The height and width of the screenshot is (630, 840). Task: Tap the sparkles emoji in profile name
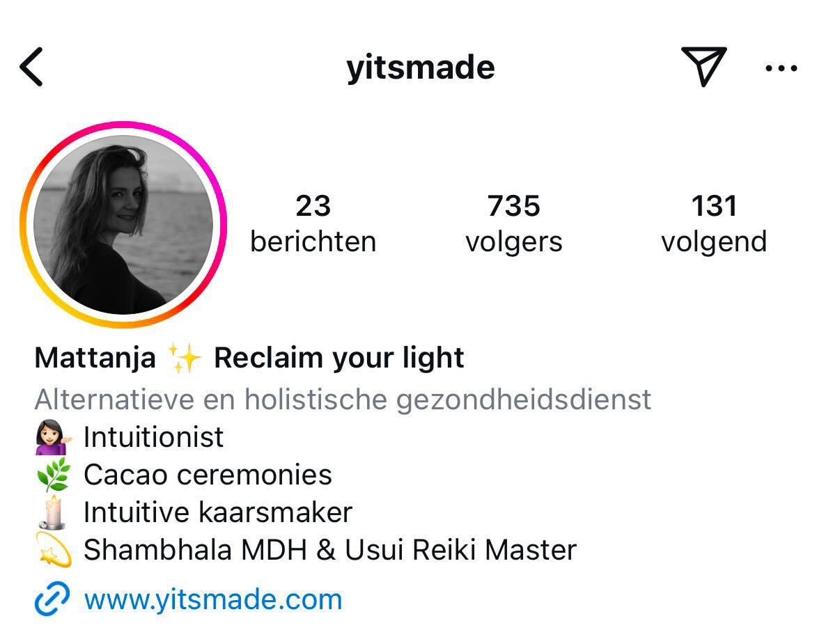click(x=185, y=358)
